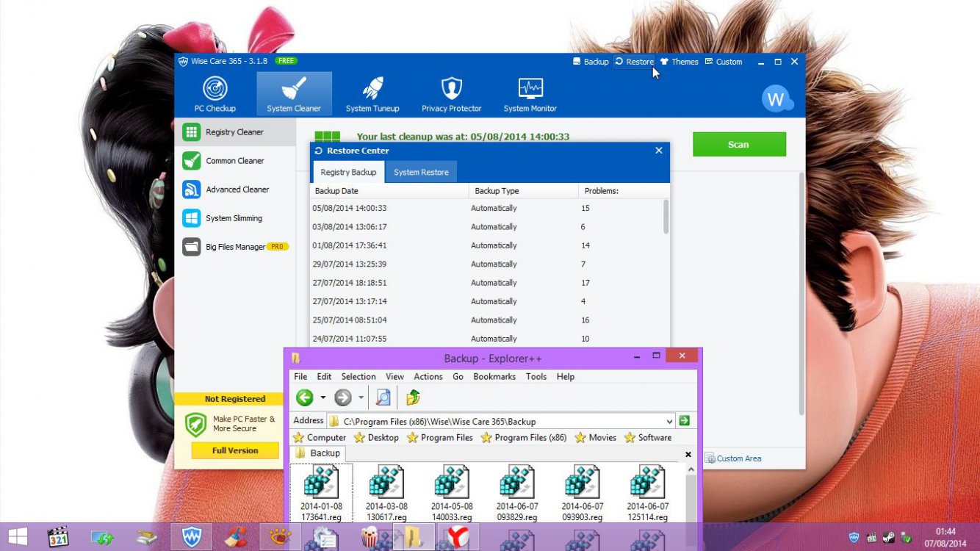Expand the address bar dropdown
The height and width of the screenshot is (551, 980).
[x=669, y=421]
